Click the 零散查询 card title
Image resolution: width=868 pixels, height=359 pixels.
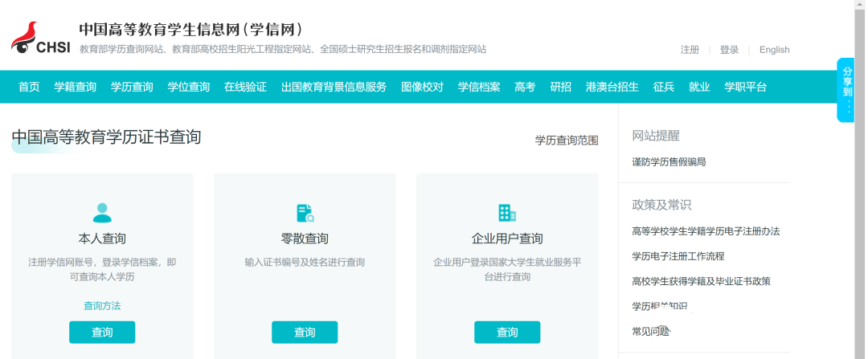click(305, 239)
